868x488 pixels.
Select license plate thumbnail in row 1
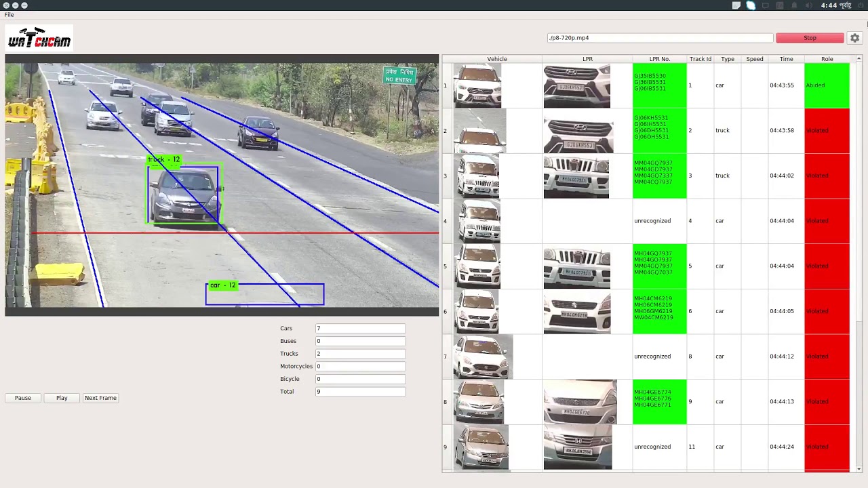pyautogui.click(x=576, y=85)
